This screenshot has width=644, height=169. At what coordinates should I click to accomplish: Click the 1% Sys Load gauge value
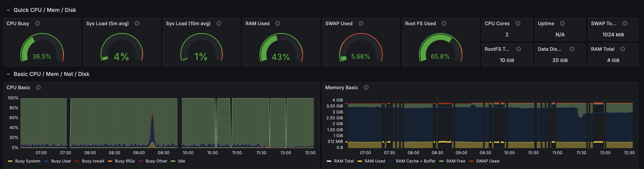201,57
